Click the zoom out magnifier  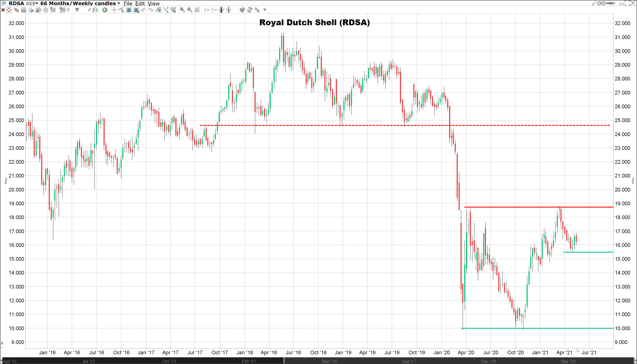pyautogui.click(x=190, y=10)
